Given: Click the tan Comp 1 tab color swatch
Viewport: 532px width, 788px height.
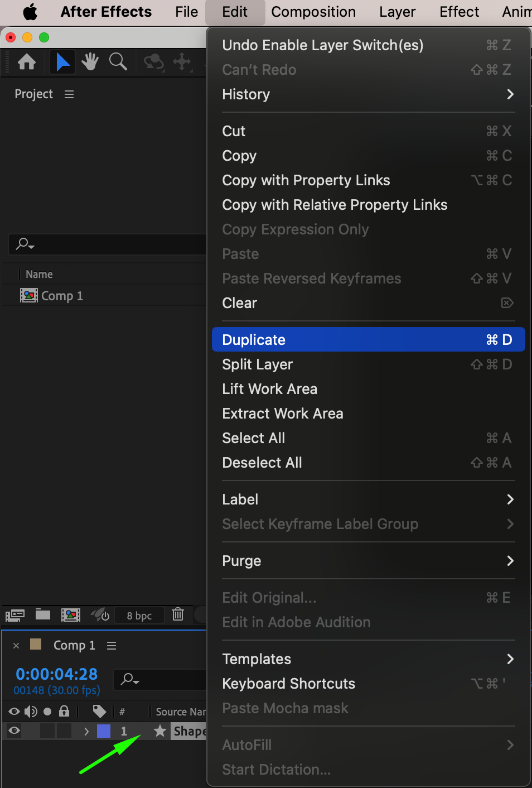Looking at the screenshot, I should [x=36, y=645].
